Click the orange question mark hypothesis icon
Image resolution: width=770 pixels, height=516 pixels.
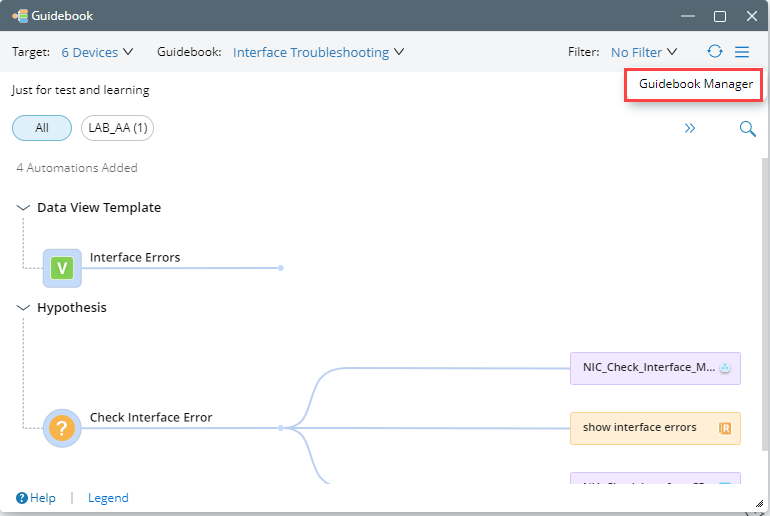tap(62, 428)
